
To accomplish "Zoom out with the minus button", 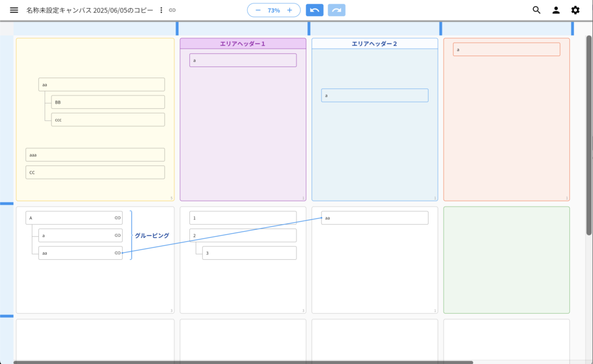I will [258, 10].
